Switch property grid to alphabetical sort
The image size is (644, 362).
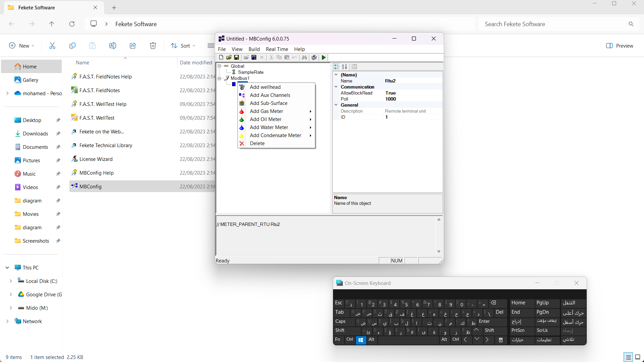(344, 67)
